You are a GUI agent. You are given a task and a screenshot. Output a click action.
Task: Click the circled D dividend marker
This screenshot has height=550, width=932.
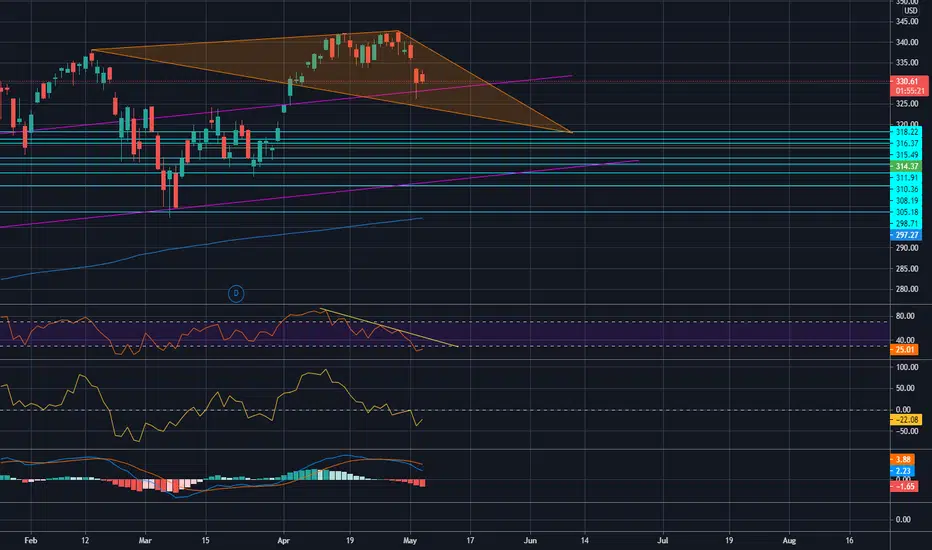[x=236, y=293]
